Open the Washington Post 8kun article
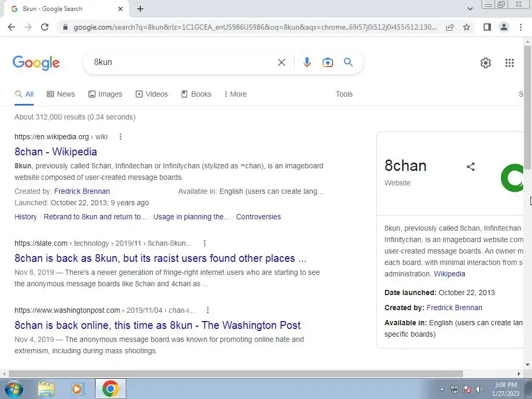This screenshot has width=532, height=399. [x=157, y=325]
